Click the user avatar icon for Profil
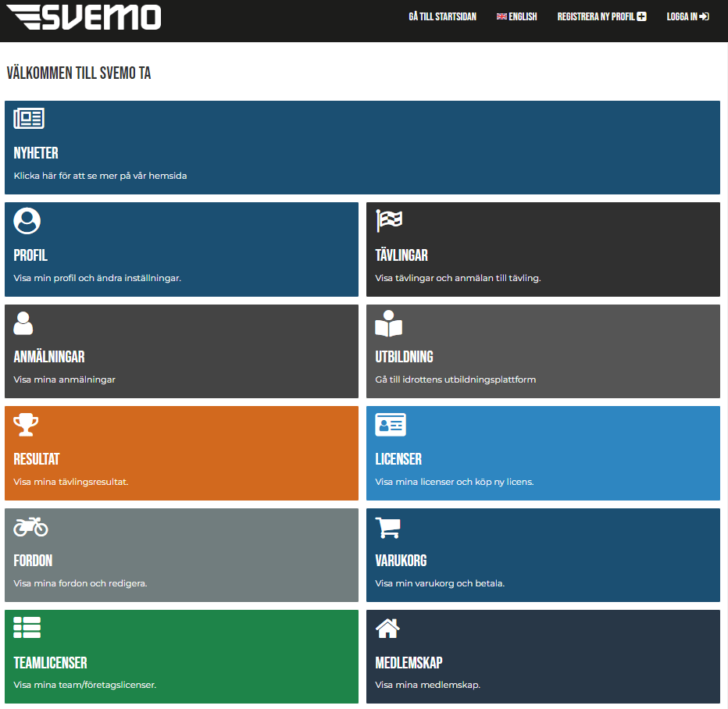This screenshot has width=728, height=709. 27,221
